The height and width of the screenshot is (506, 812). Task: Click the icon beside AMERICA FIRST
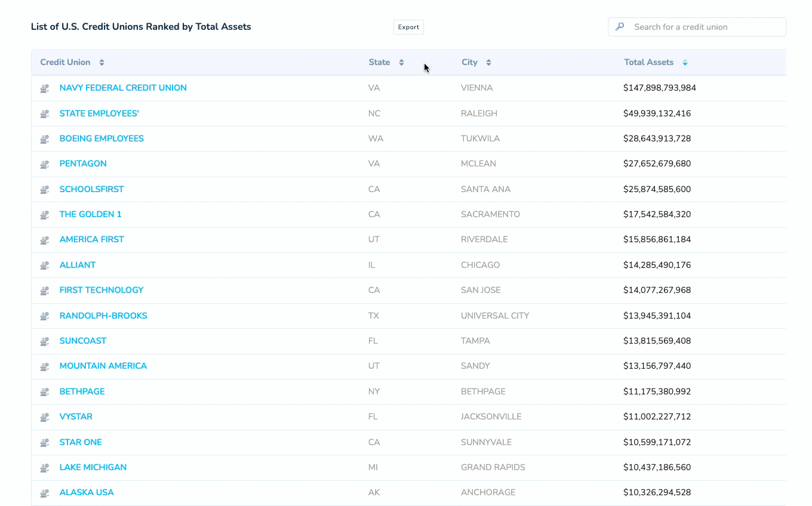(x=45, y=240)
